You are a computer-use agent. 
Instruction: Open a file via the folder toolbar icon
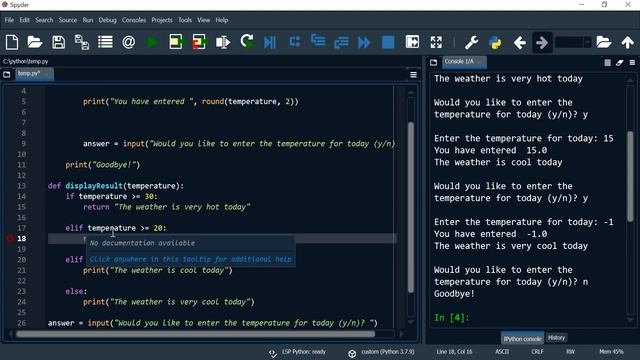pos(35,42)
